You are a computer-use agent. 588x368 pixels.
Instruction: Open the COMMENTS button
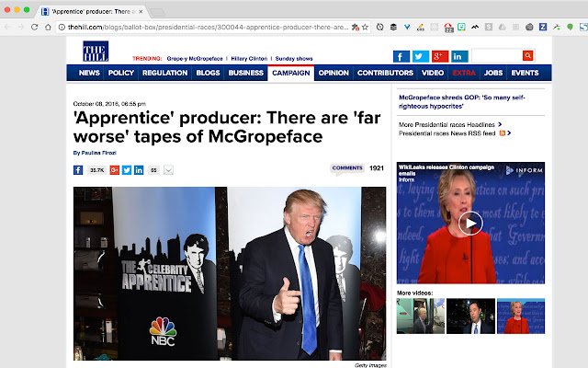click(x=347, y=168)
